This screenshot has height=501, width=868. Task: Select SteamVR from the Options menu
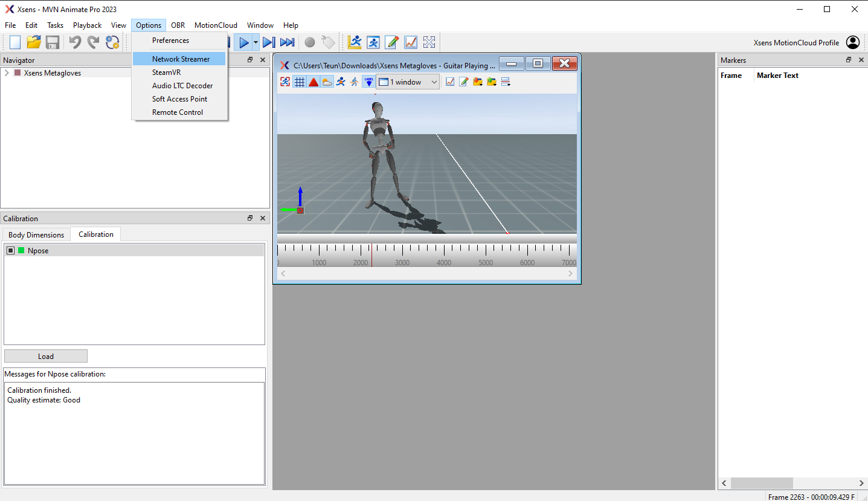(179, 73)
